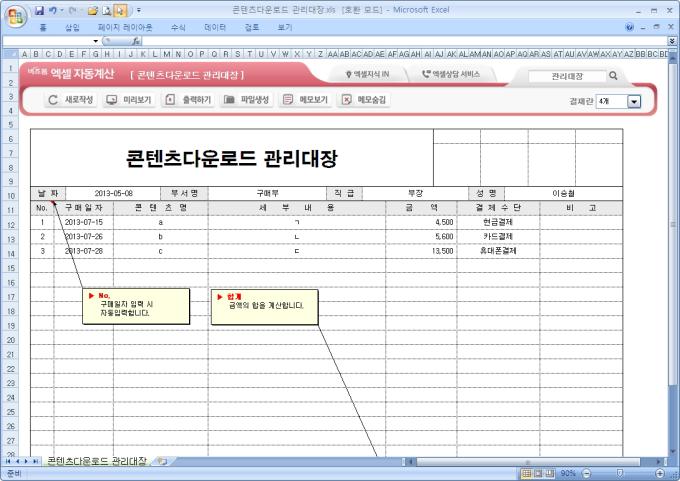Viewport: 680px width, 481px height.
Task: Select the 콘텐츠다운로드 관리대장 sheet tab
Action: [x=96, y=461]
